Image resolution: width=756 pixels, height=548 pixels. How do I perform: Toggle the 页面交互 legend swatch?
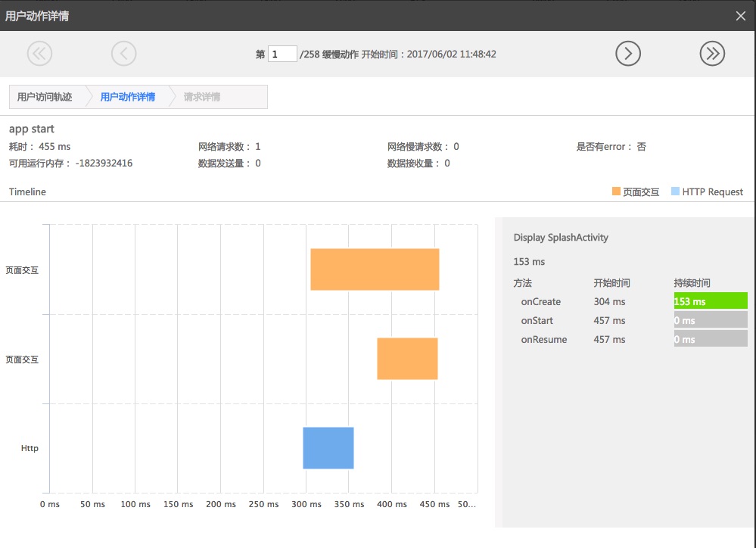[x=616, y=191]
